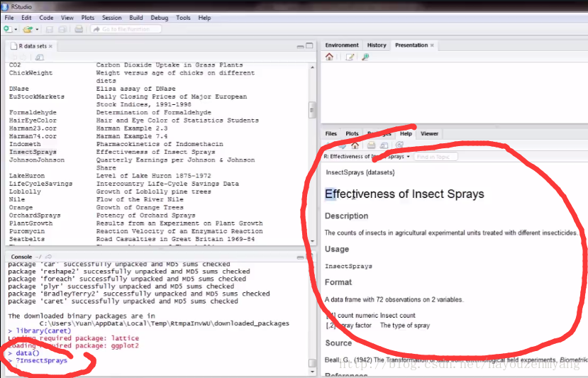This screenshot has height=378, width=588.
Task: Click the console working directory arrow icon
Action: [x=48, y=257]
